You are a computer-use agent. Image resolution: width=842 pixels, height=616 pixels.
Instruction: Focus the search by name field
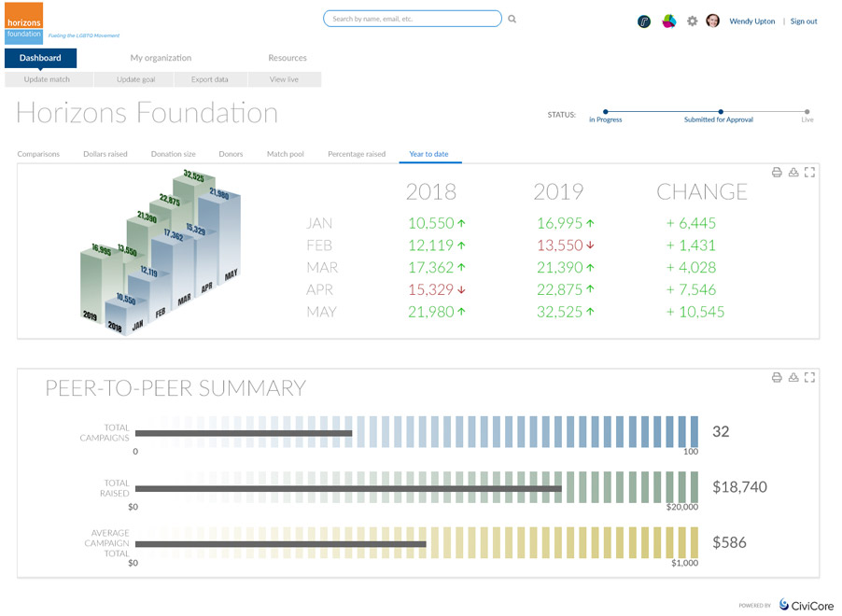[412, 19]
